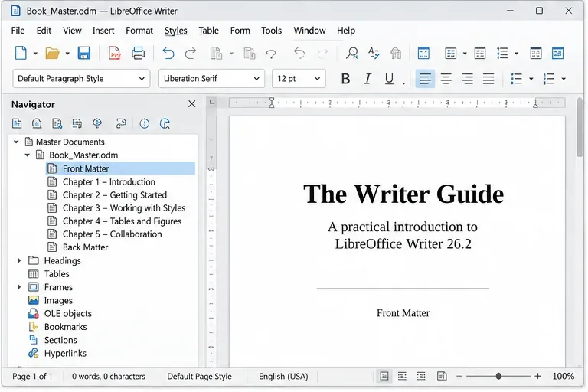The image size is (588, 392).
Task: Open the Insert menu
Action: coord(103,31)
